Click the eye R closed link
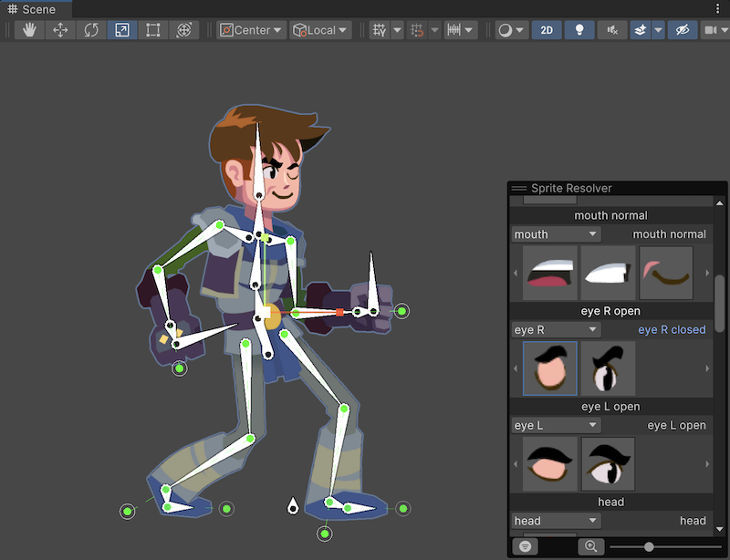The height and width of the screenshot is (560, 730). click(673, 329)
